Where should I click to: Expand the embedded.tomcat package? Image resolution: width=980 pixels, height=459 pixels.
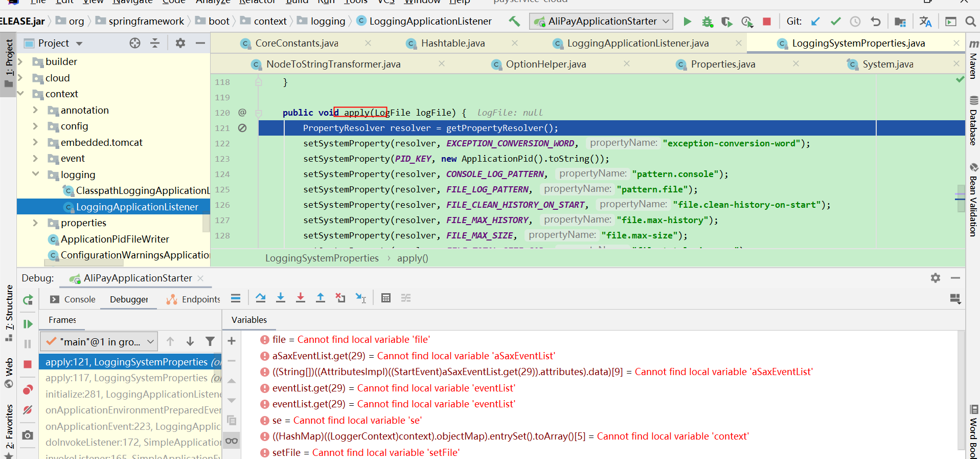click(36, 142)
